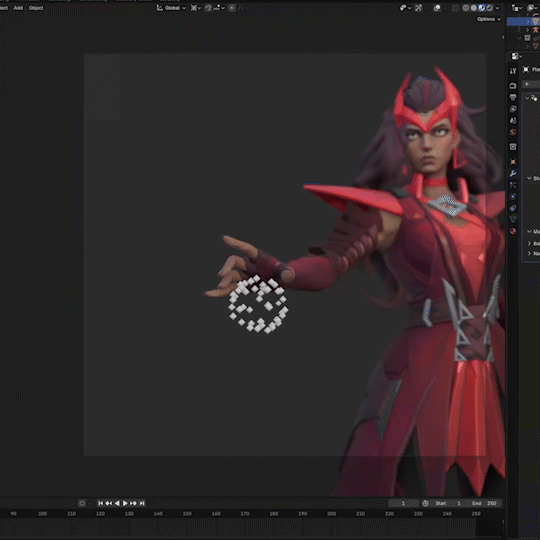The height and width of the screenshot is (540, 540).
Task: Open the Particles properties tab
Action: click(513, 185)
